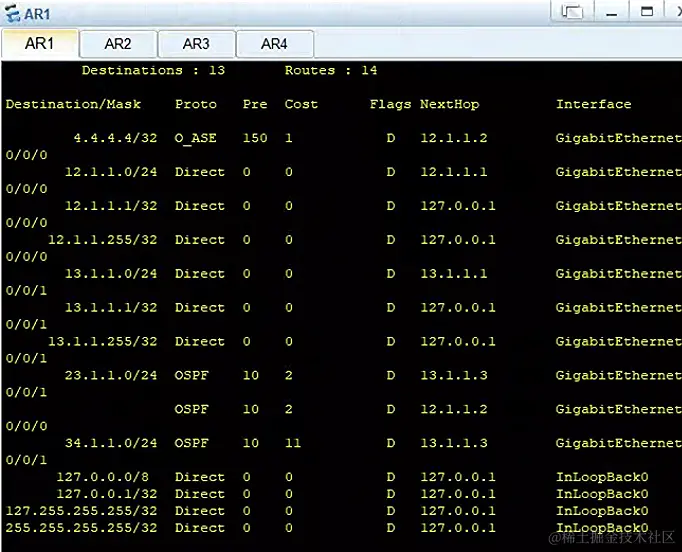
Task: Click the OSPF protocol of 23.1.1.0/24 row
Action: pyautogui.click(x=191, y=375)
